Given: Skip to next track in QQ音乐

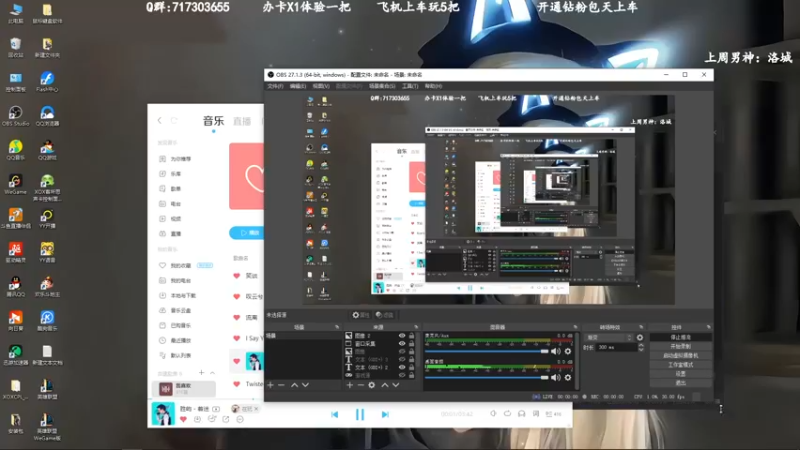Looking at the screenshot, I should tap(385, 415).
